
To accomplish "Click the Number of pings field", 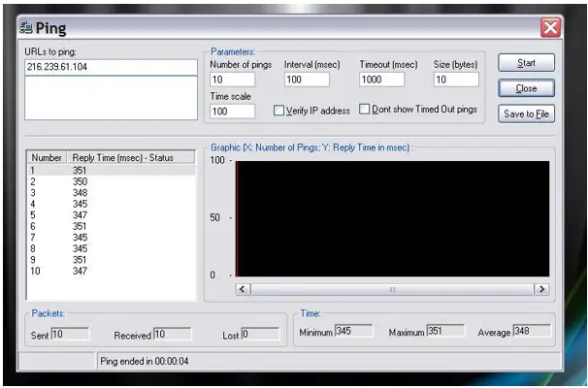I will tap(232, 80).
